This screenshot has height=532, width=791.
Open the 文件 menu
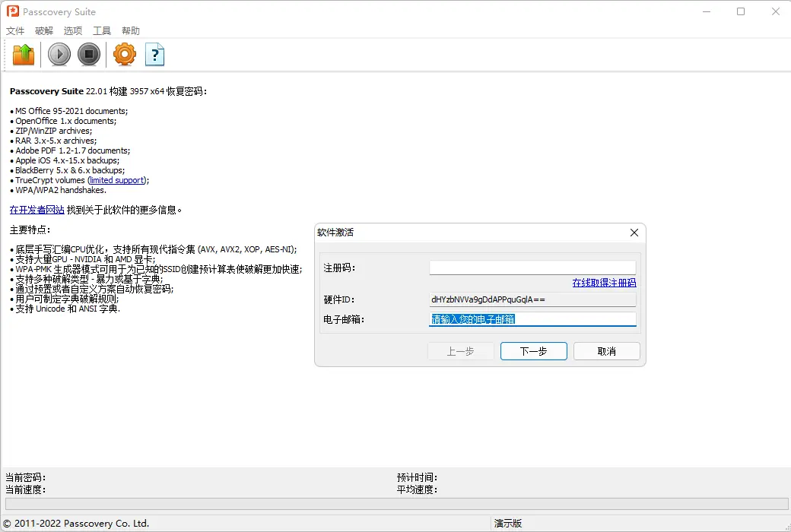(15, 30)
